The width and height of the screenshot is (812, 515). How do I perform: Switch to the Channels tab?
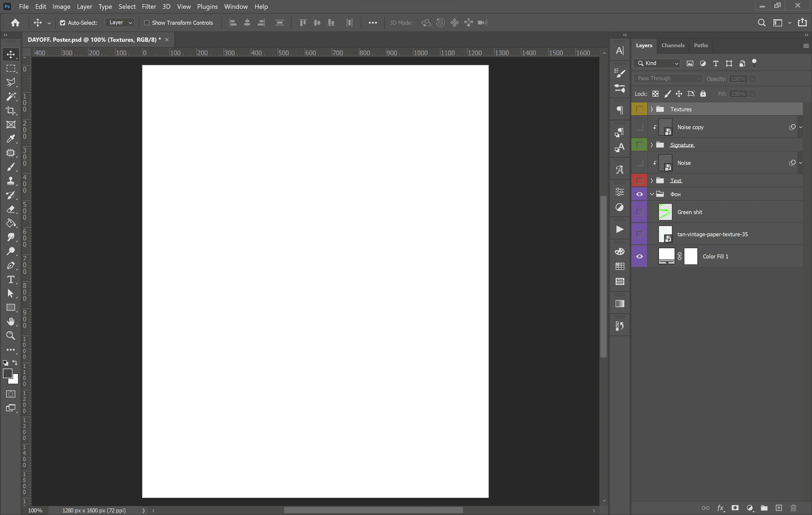coord(673,45)
